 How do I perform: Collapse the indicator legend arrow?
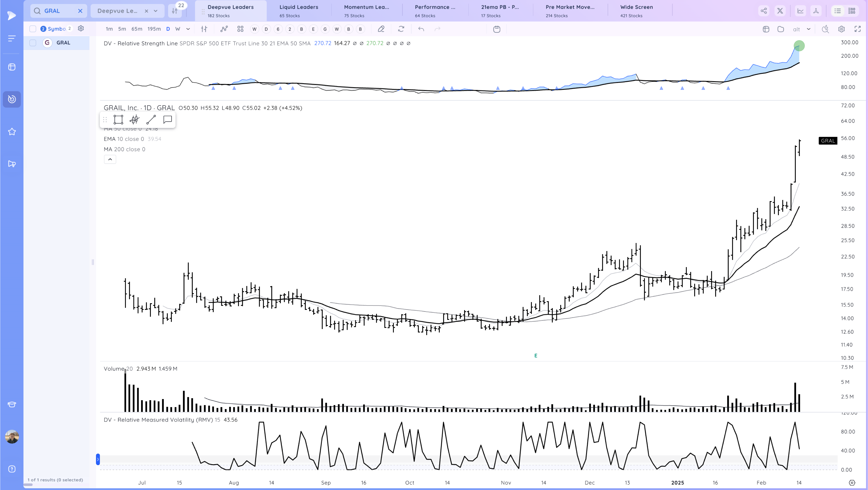[x=110, y=159]
